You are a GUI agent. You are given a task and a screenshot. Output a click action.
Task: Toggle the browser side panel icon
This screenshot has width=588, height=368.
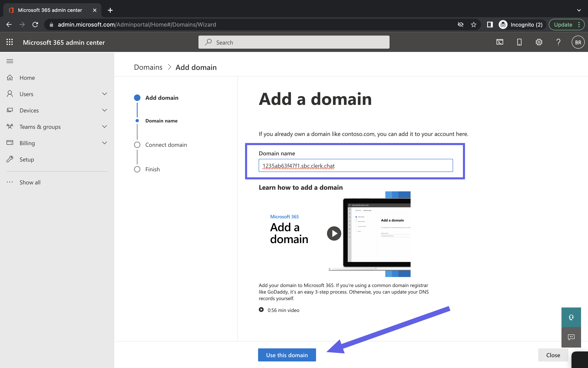point(490,25)
